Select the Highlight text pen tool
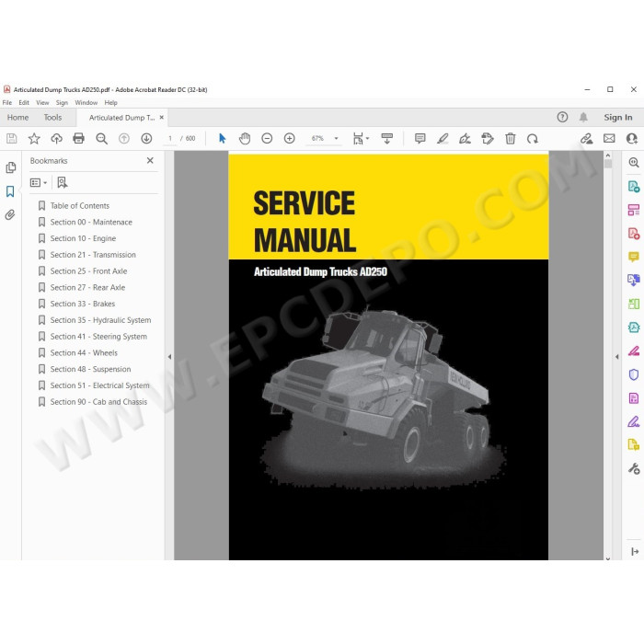This screenshot has height=644, width=644. [x=443, y=139]
